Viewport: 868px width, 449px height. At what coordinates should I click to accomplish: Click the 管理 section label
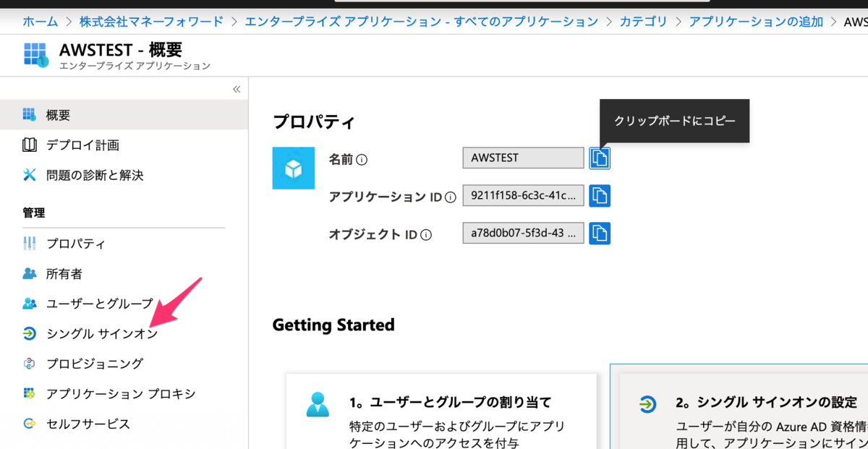[x=34, y=213]
